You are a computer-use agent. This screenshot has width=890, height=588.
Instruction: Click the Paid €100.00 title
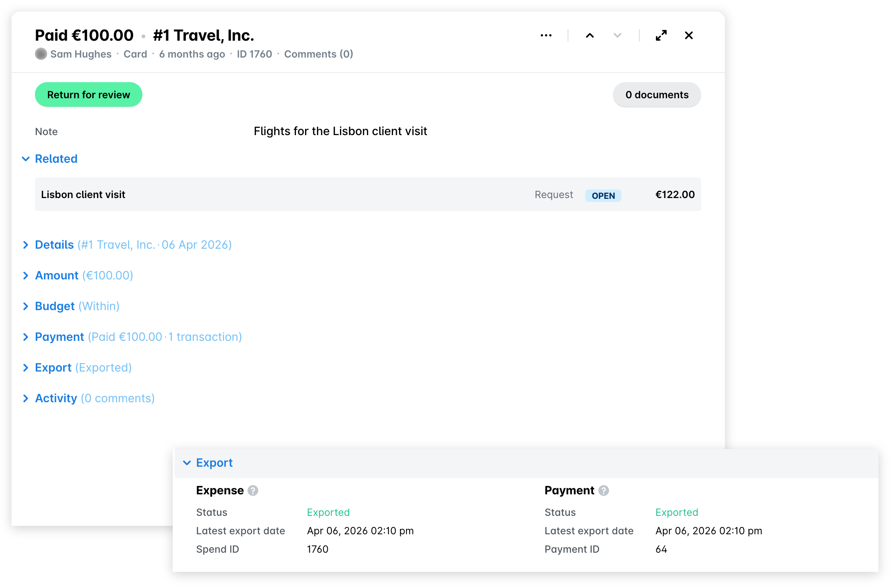[84, 35]
